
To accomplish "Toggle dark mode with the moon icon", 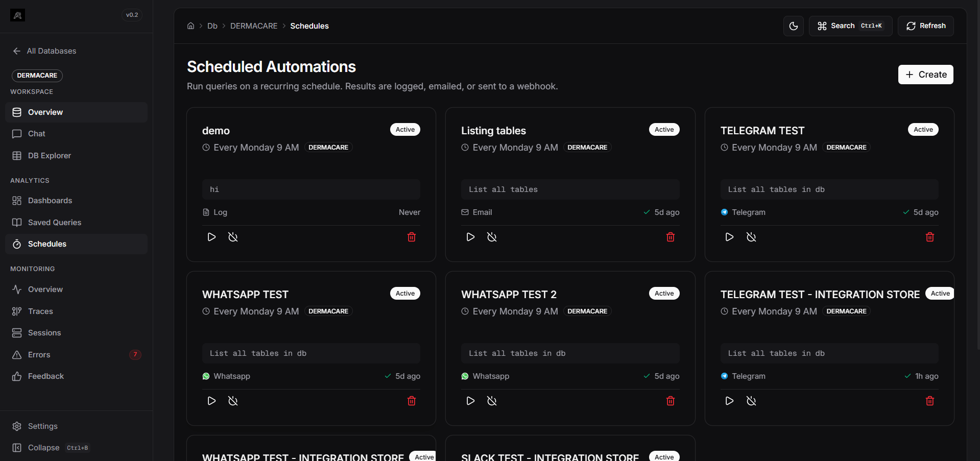I will click(x=794, y=26).
